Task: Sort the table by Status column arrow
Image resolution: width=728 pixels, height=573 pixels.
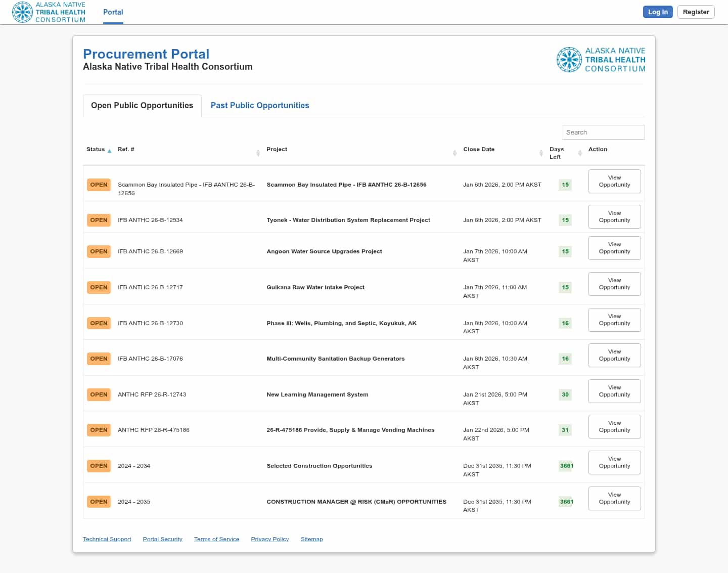Action: (x=109, y=151)
